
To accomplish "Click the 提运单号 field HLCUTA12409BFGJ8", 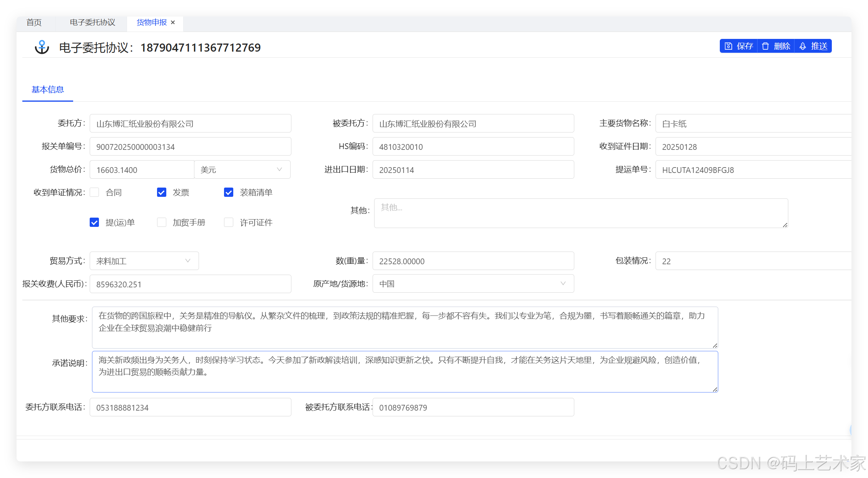I will coord(753,169).
